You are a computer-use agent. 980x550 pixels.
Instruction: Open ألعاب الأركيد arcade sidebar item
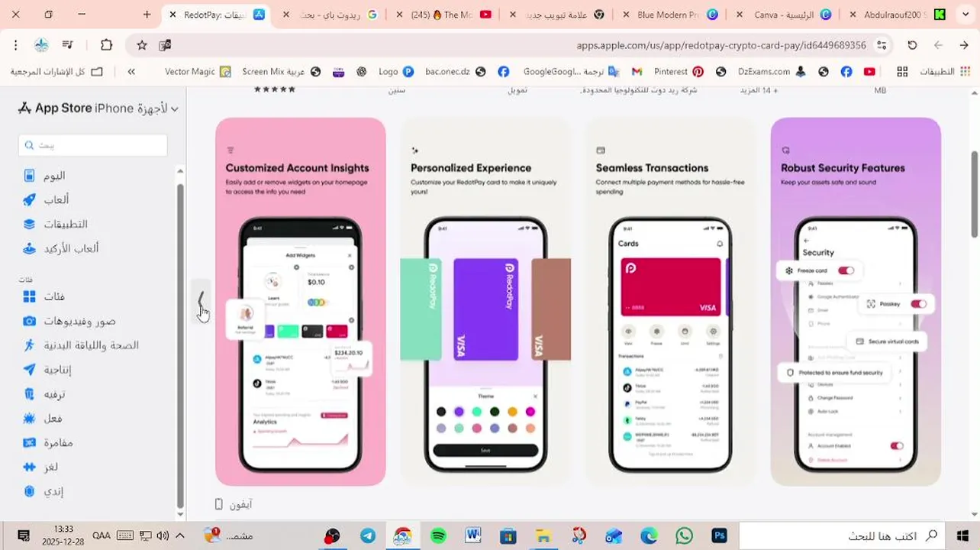(x=61, y=248)
